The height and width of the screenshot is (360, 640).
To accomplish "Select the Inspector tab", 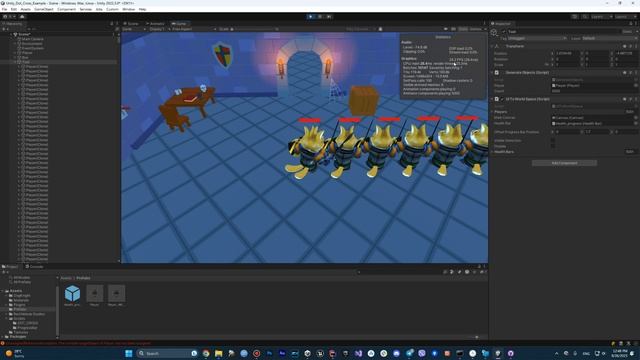I will click(x=501, y=24).
